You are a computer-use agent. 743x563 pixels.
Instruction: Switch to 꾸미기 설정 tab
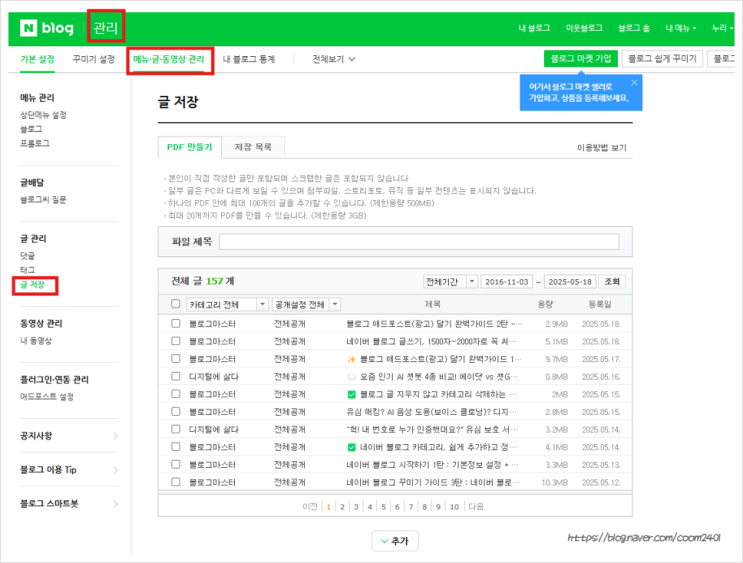coord(93,59)
